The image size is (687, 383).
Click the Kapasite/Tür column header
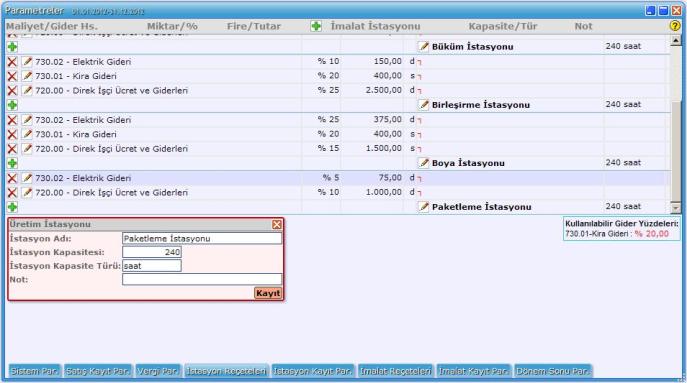(x=503, y=26)
